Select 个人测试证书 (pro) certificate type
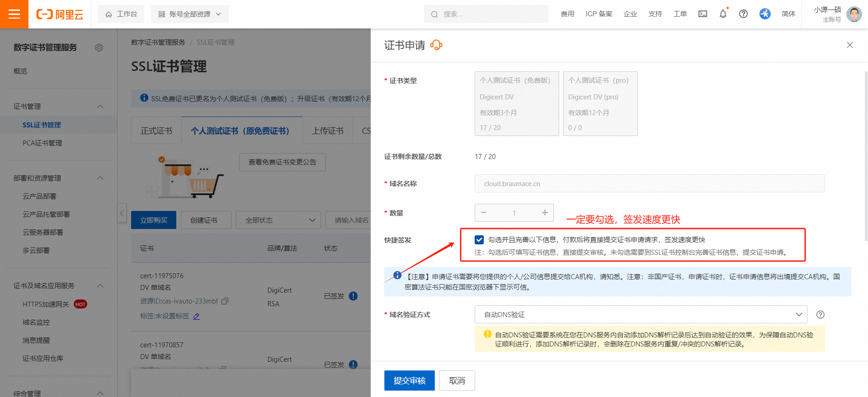This screenshot has height=397, width=868. pyautogui.click(x=600, y=103)
